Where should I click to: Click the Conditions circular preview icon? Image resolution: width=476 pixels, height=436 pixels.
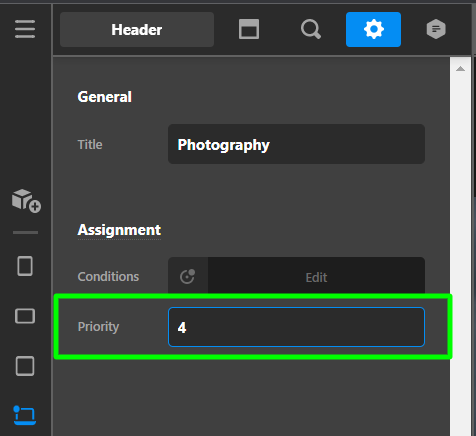coord(188,276)
